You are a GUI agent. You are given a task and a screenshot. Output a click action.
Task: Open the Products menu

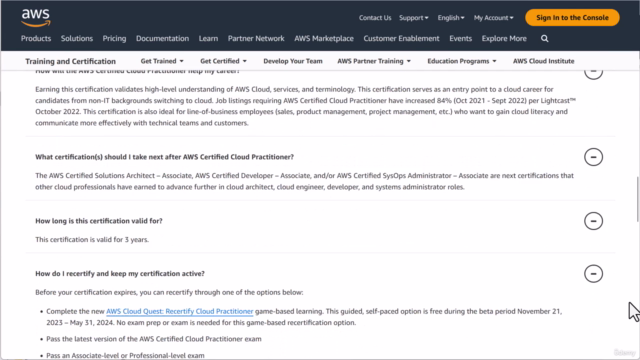point(36,38)
